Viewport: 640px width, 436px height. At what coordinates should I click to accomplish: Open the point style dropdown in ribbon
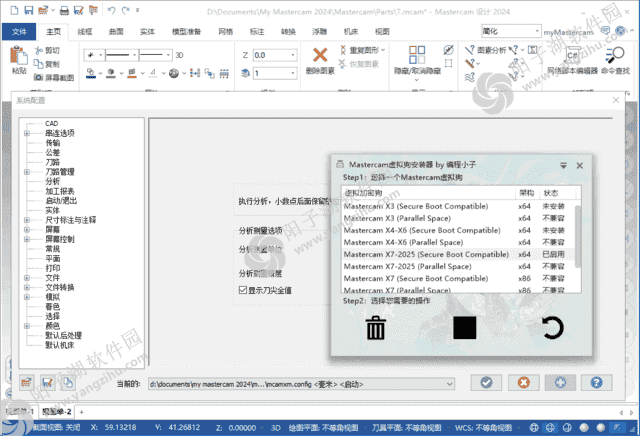click(100, 55)
